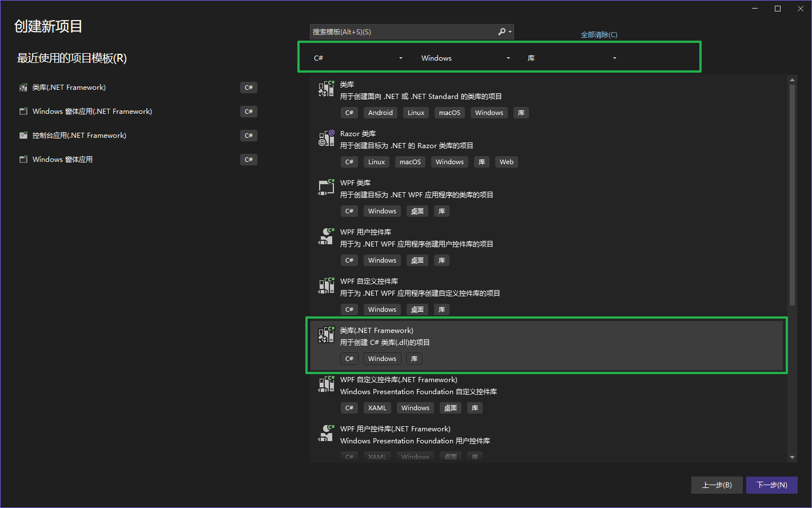Select WPF 自定义控件库(.NET Framework) template title
This screenshot has width=812, height=508.
[399, 380]
